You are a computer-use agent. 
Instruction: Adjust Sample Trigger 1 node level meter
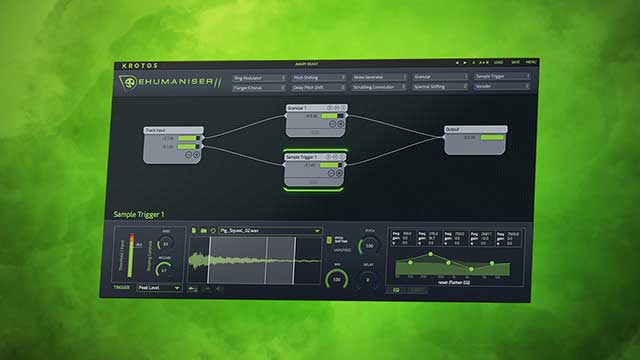point(330,165)
